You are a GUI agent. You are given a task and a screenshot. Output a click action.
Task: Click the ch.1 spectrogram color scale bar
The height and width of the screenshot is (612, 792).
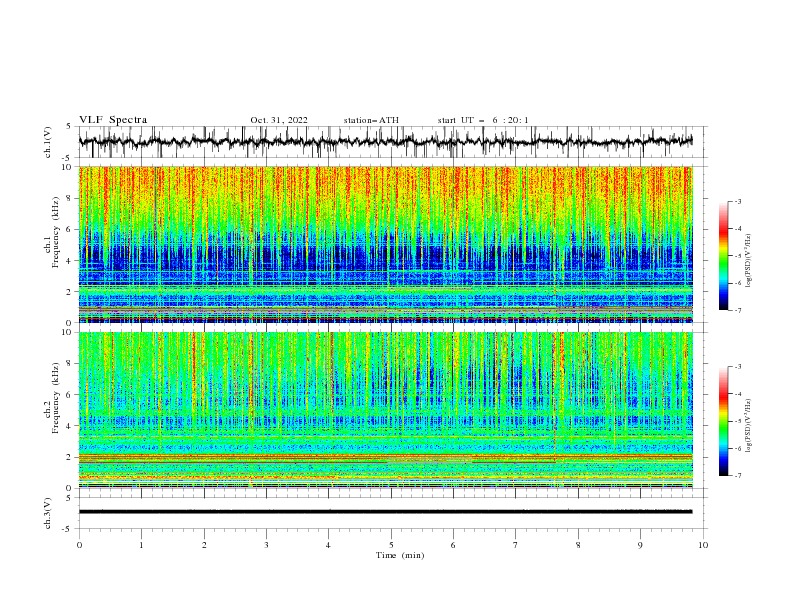pyautogui.click(x=724, y=256)
